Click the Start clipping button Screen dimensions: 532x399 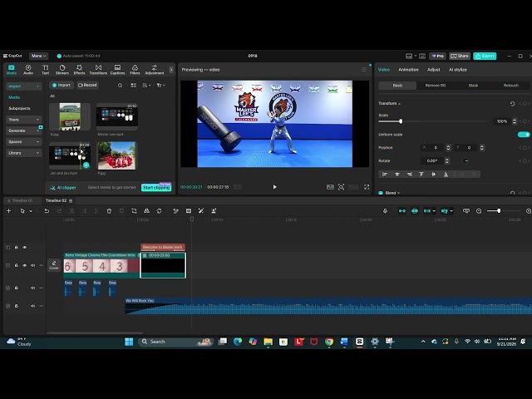point(156,188)
